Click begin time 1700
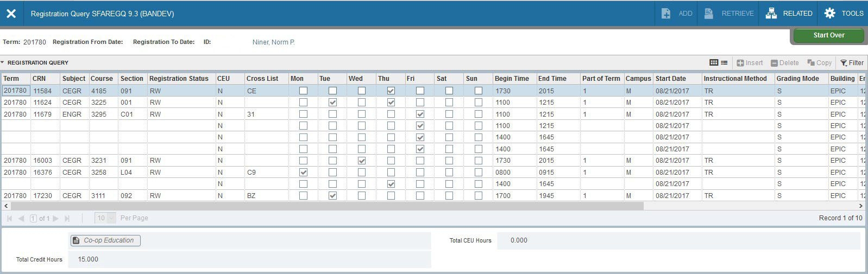This screenshot has width=868, height=274. (503, 196)
